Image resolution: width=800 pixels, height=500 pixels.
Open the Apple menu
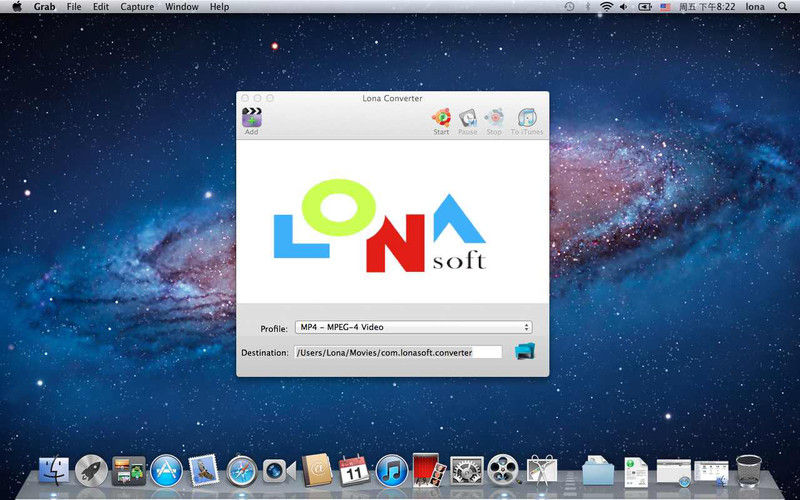[16, 7]
